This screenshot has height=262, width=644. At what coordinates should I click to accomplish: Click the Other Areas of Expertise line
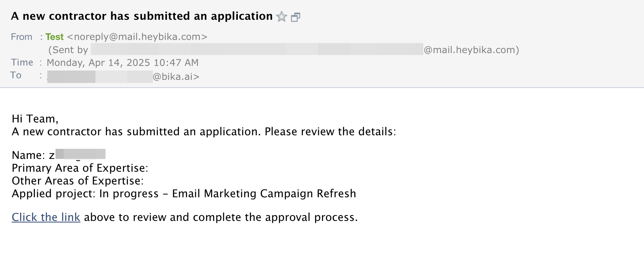pos(78,181)
